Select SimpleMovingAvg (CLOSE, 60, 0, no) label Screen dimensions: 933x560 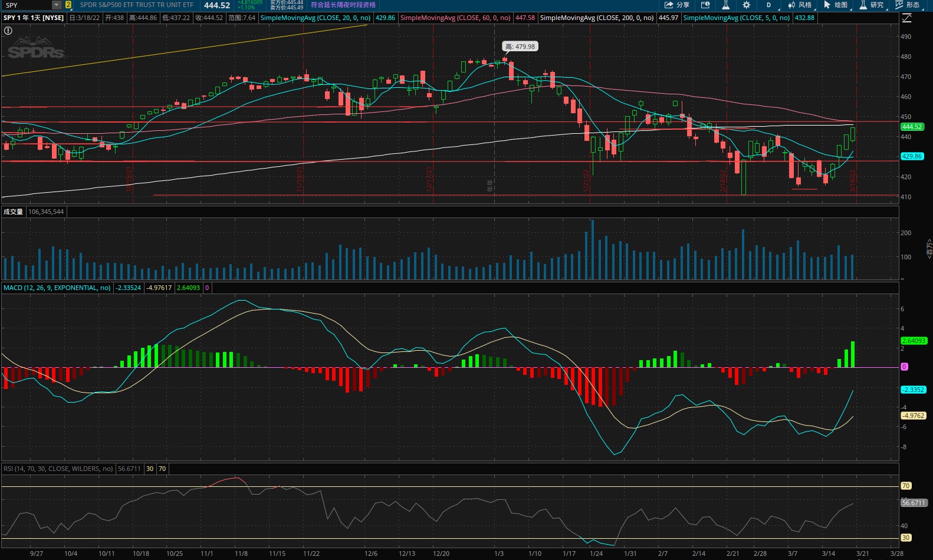pos(455,18)
